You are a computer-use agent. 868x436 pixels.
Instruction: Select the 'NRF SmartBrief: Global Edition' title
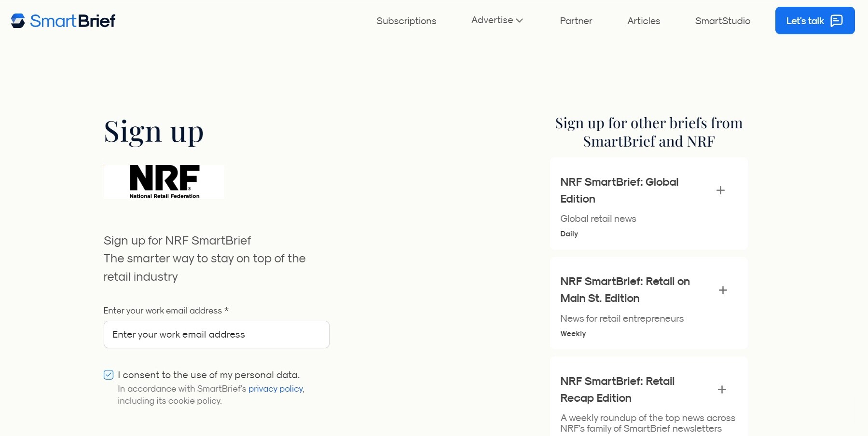click(x=620, y=191)
